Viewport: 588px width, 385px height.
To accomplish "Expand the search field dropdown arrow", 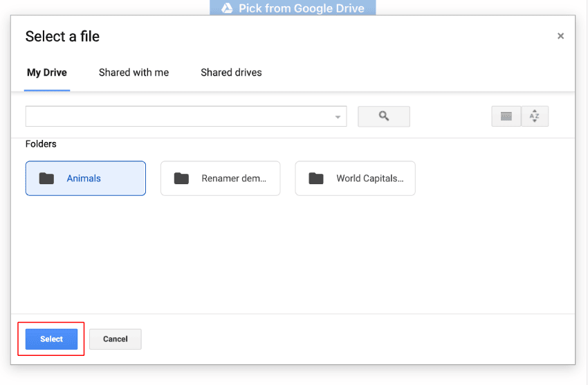I will 338,117.
